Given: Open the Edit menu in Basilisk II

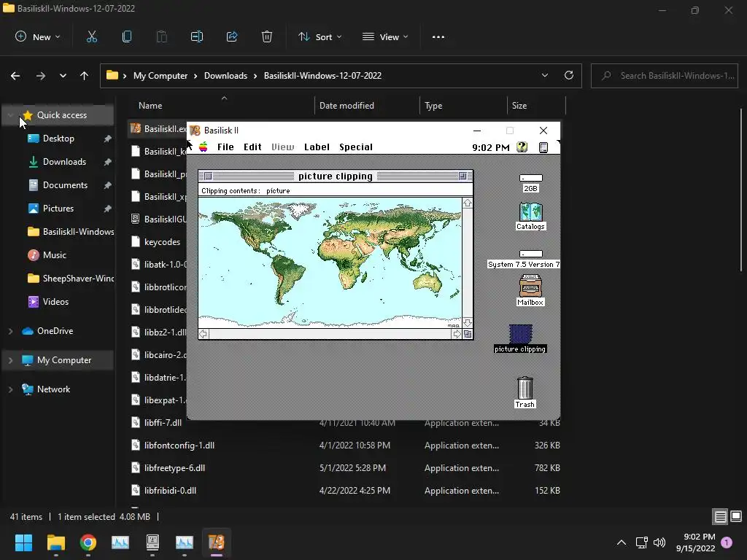Looking at the screenshot, I should click(252, 147).
